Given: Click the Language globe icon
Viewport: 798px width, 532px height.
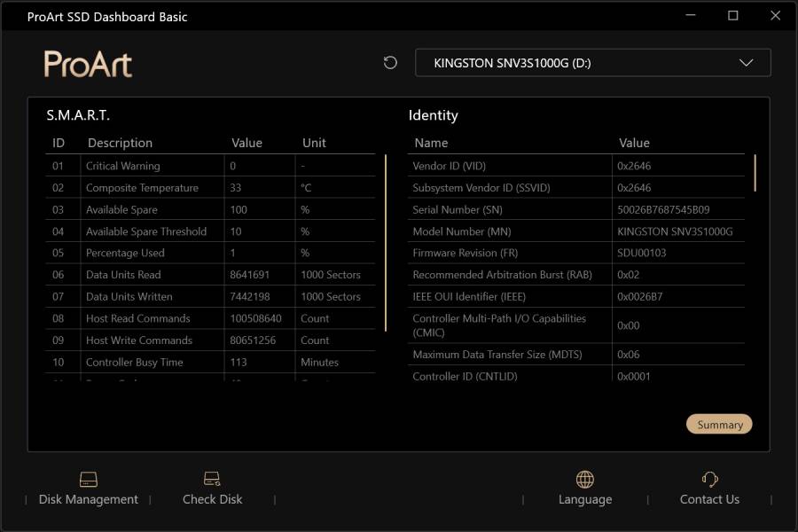Looking at the screenshot, I should [585, 479].
